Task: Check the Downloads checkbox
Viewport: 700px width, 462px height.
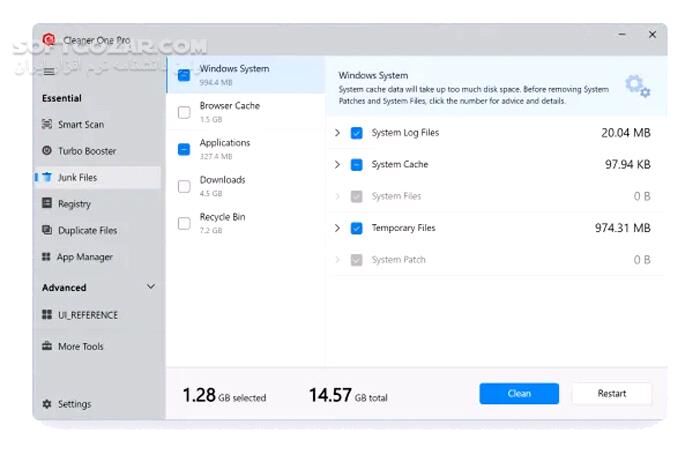Action: (184, 186)
